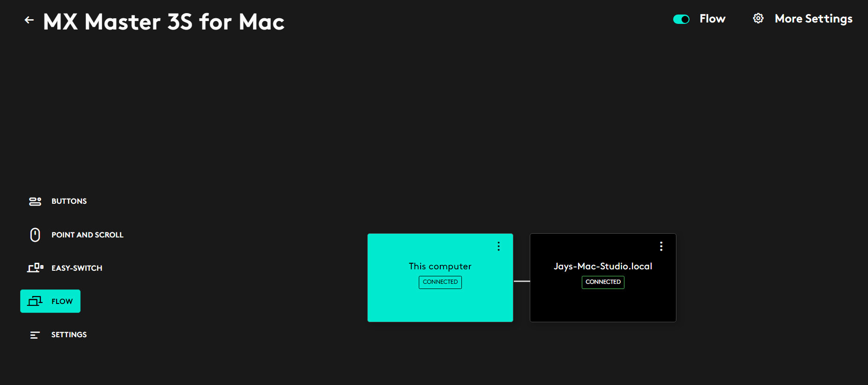Screen dimensions: 868x385
Task: Click CONNECTED badge under Jays-Mac-Studio.local
Action: tap(603, 282)
